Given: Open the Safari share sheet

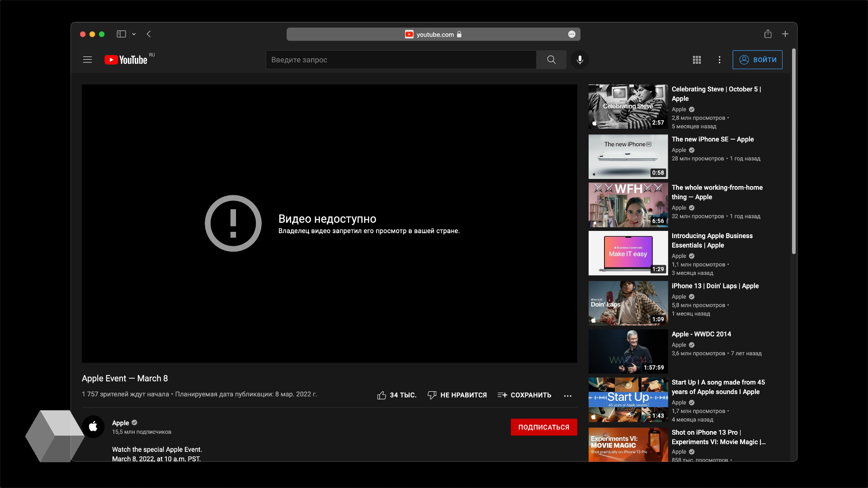Looking at the screenshot, I should (768, 34).
